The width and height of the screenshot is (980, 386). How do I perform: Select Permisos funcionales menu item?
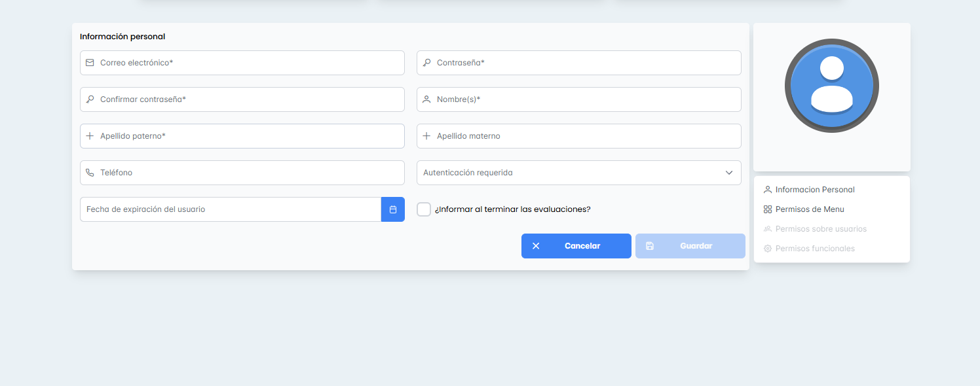[814, 249]
